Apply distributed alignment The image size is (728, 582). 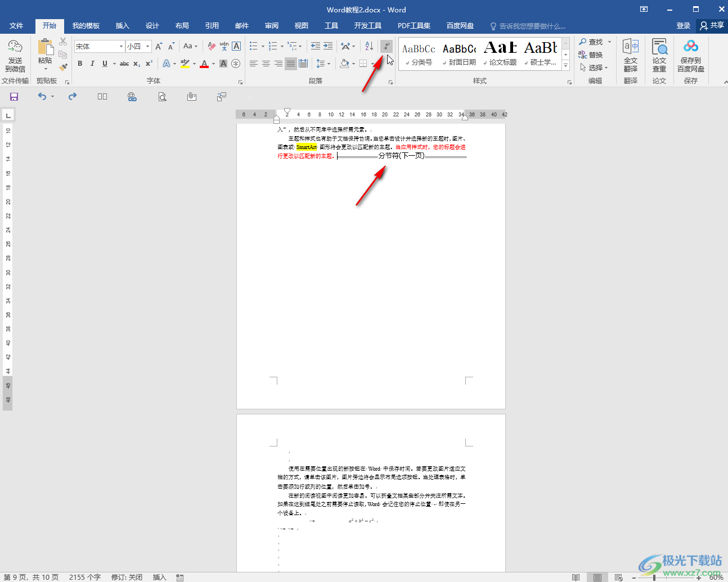click(303, 64)
